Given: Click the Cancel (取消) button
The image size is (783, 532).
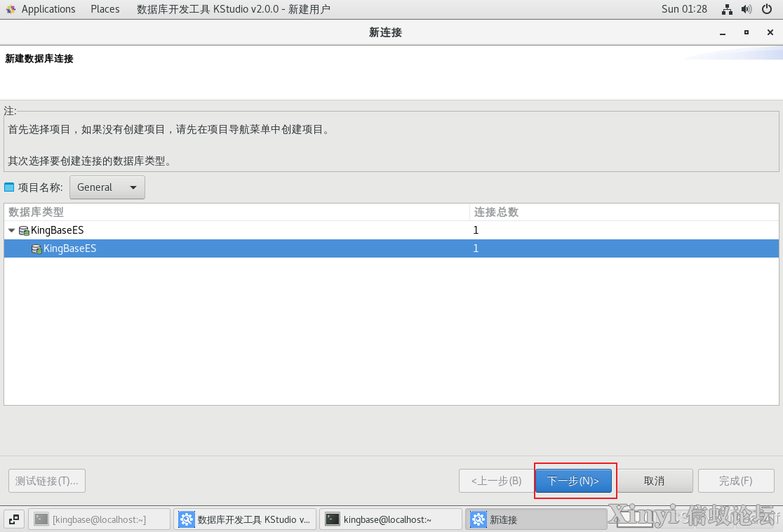Looking at the screenshot, I should [654, 481].
